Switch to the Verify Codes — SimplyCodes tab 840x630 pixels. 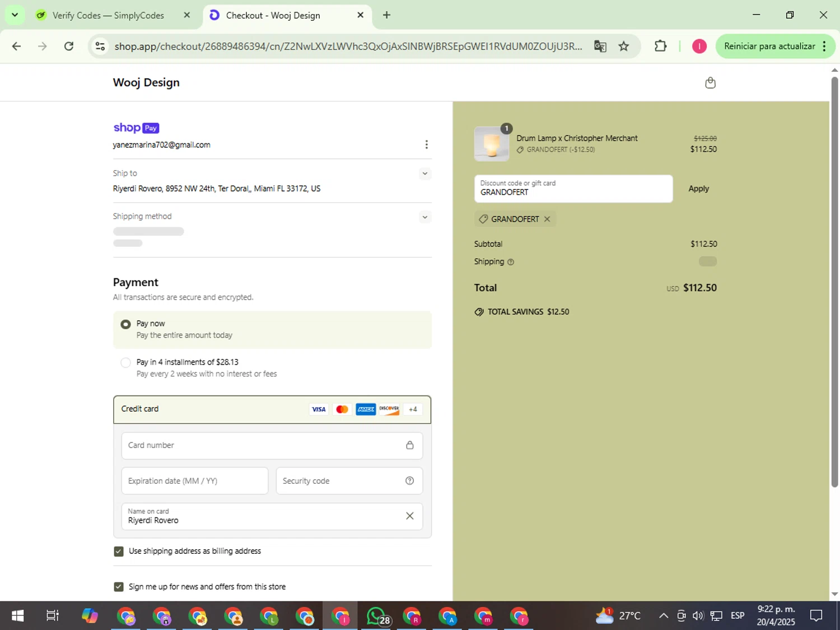[x=109, y=15]
